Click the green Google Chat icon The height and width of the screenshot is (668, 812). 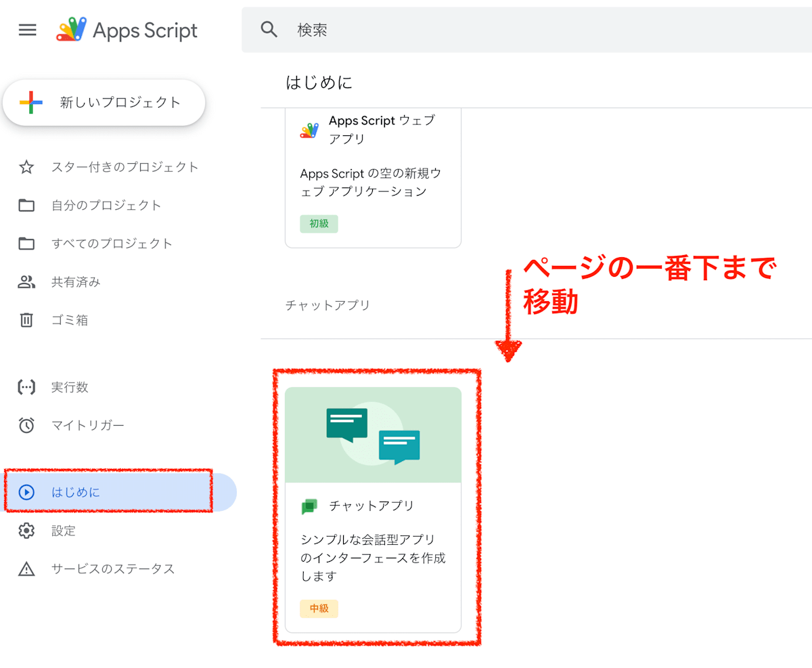[x=309, y=506]
